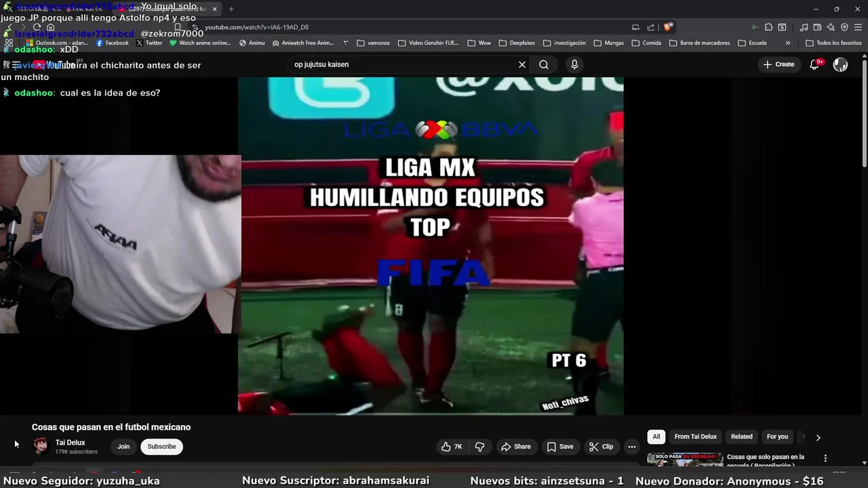Clear the YouTube search box with X
Image resolution: width=868 pixels, height=488 pixels.
pos(522,64)
